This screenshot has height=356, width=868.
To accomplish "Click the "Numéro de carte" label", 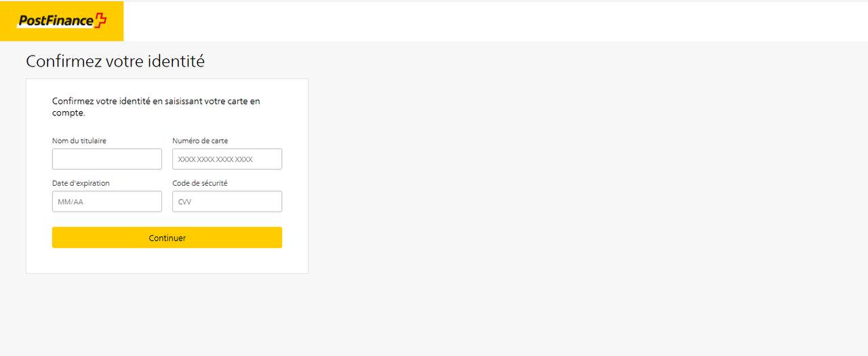I will point(200,141).
